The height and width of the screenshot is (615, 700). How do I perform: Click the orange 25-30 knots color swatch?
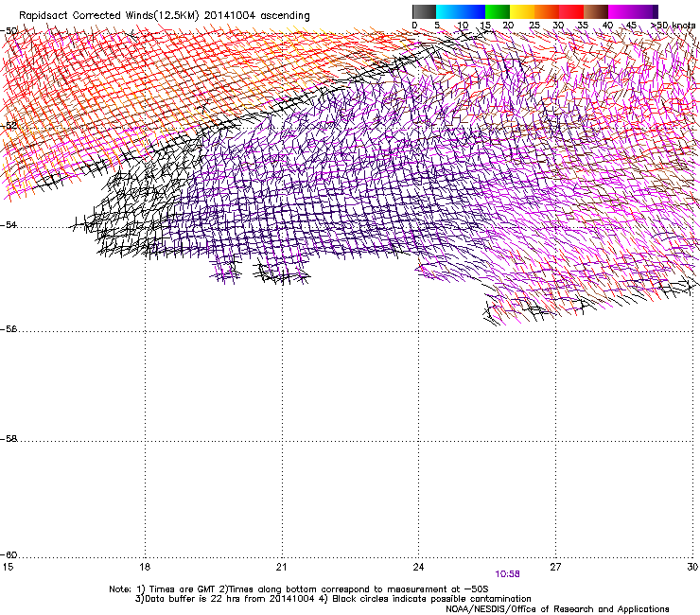click(547, 11)
